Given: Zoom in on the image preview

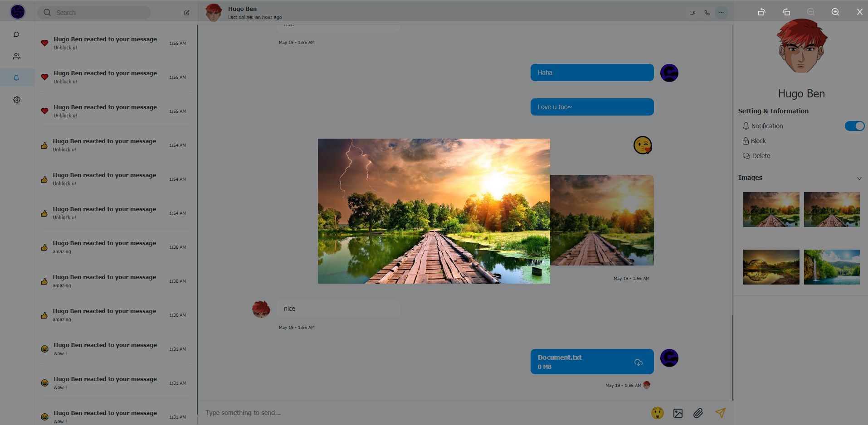Looking at the screenshot, I should click(x=835, y=12).
